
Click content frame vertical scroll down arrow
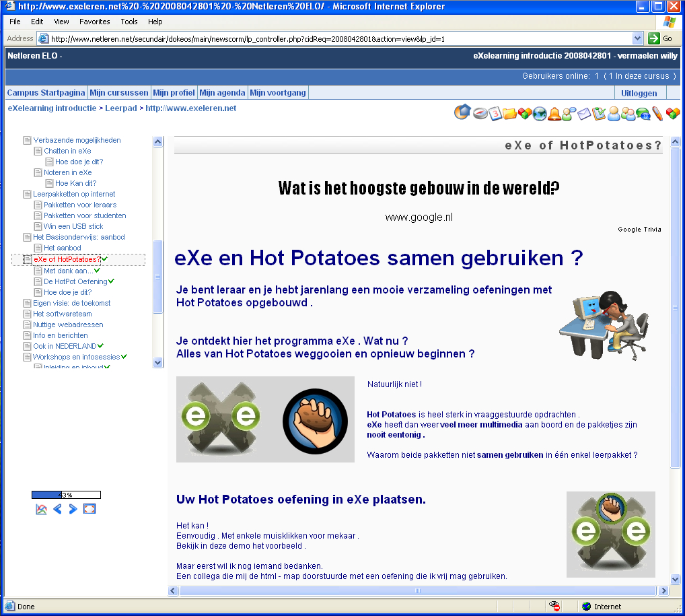(x=675, y=579)
